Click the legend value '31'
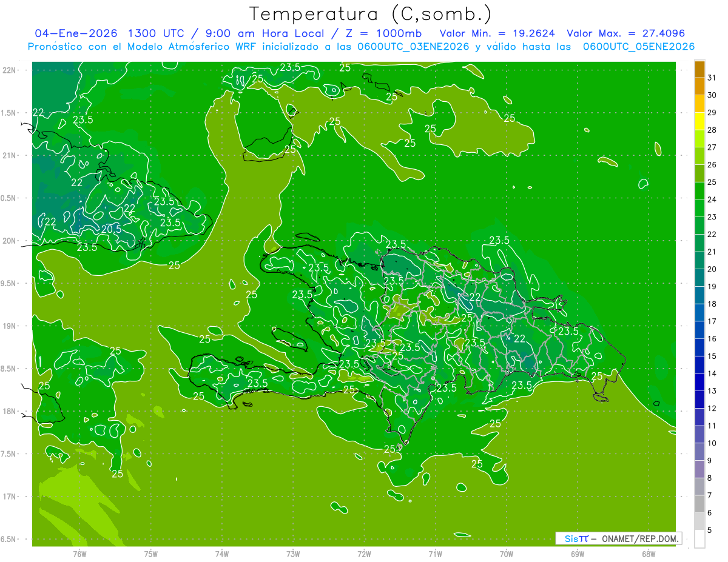Screen dimensions: 728x562 [712, 78]
